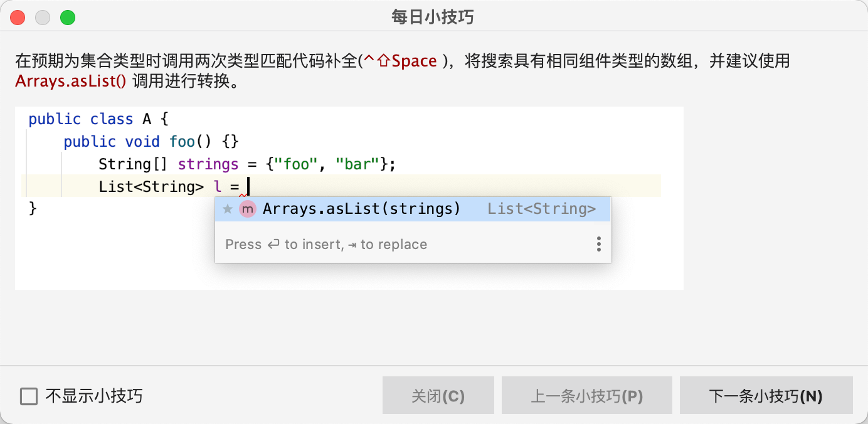
Task: Click the "public class A {" code line
Action: [98, 119]
